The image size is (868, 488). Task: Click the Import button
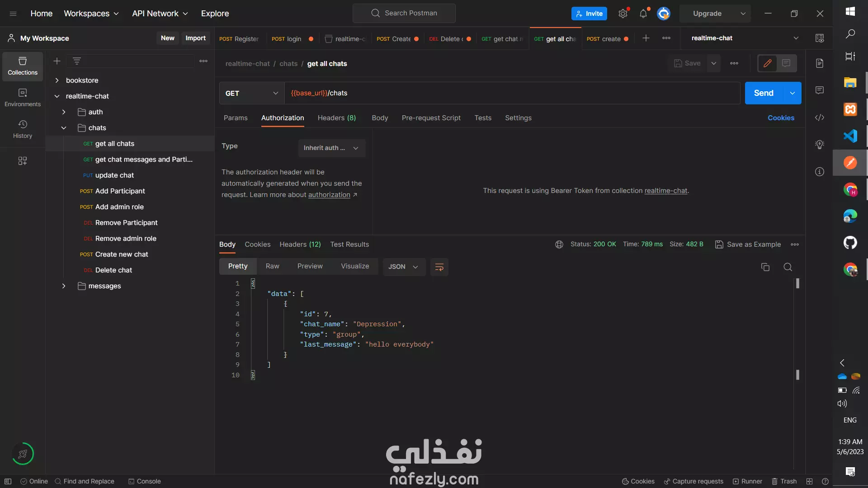click(x=195, y=38)
